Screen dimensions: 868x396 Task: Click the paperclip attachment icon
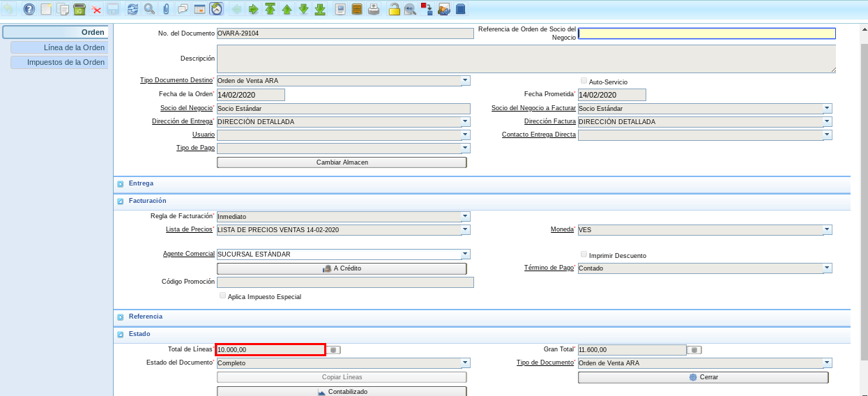coord(166,9)
